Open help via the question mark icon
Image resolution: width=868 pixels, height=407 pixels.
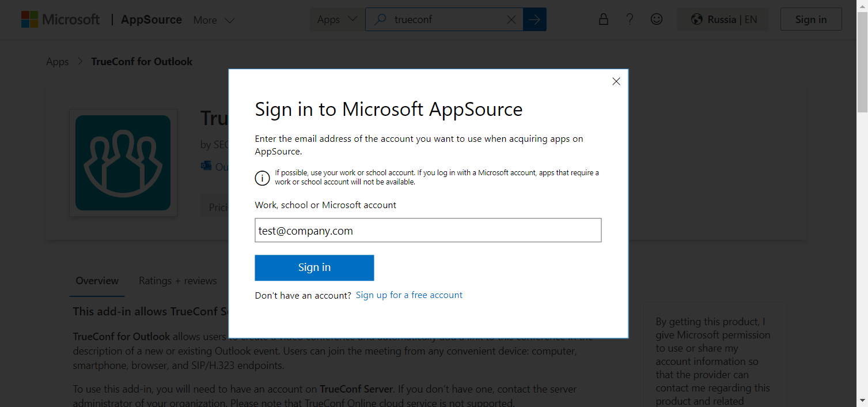[630, 20]
